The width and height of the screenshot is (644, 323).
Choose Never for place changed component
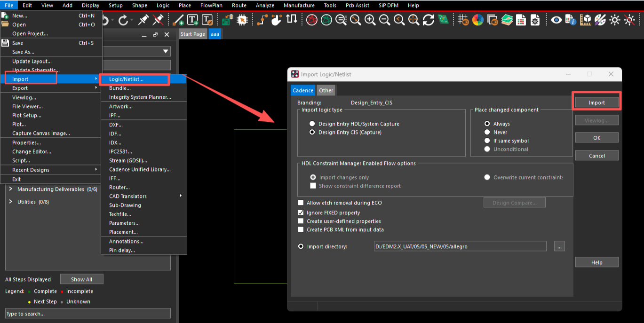[x=487, y=133]
